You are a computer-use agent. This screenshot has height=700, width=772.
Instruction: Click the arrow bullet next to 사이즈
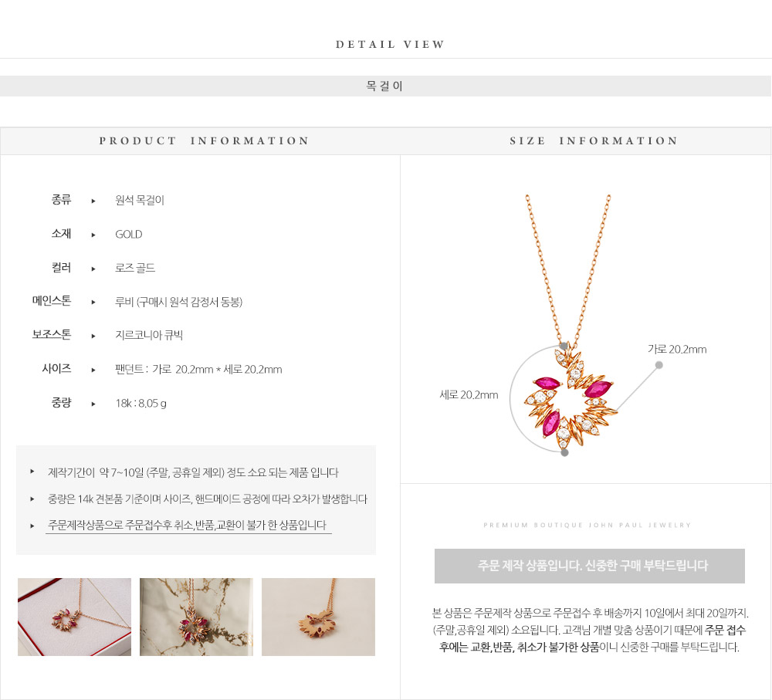[93, 370]
